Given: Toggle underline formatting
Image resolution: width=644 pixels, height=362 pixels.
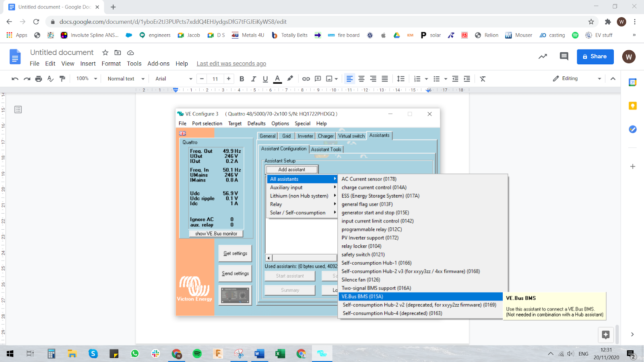Looking at the screenshot, I should [265, 79].
